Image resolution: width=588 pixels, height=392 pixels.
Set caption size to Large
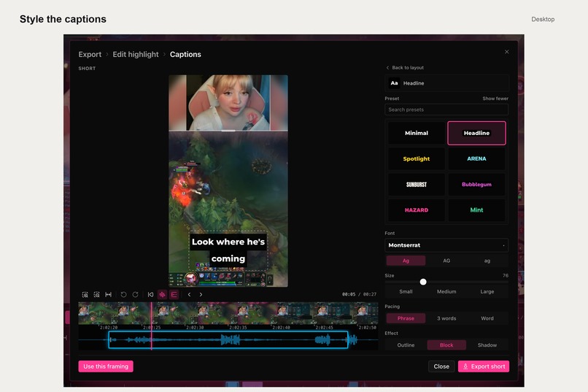[x=487, y=291]
